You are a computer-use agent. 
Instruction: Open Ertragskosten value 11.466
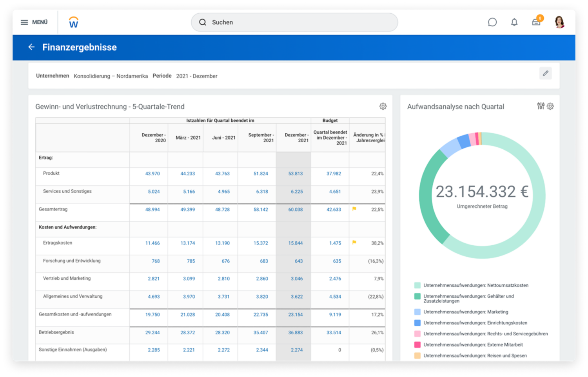tap(152, 243)
